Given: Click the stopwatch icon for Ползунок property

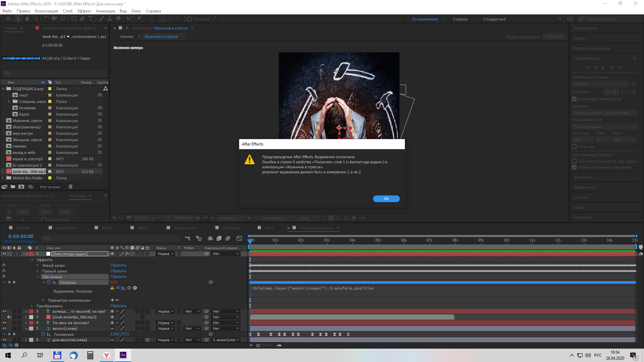Looking at the screenshot, I should coord(49,282).
